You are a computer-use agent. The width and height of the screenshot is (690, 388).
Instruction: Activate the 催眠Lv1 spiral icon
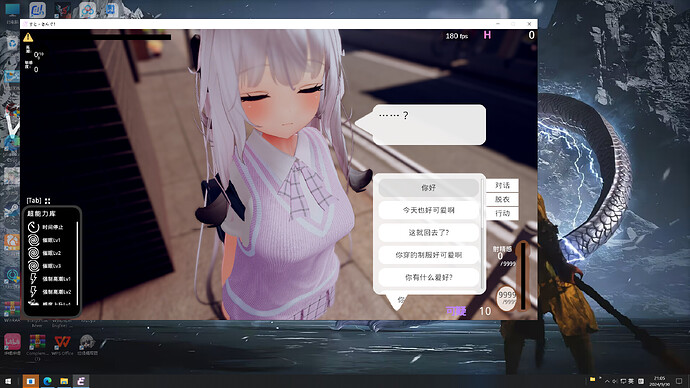(33, 240)
